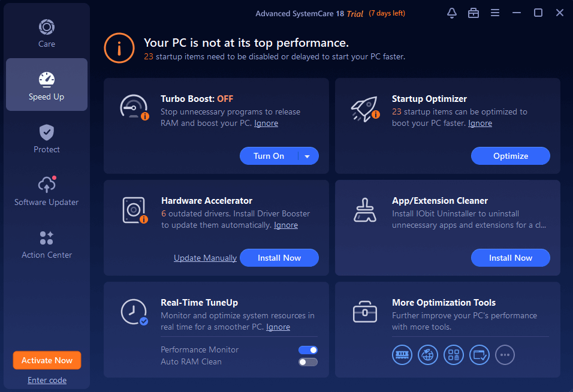Click the Update Manually link
The height and width of the screenshot is (392, 573).
coord(205,258)
